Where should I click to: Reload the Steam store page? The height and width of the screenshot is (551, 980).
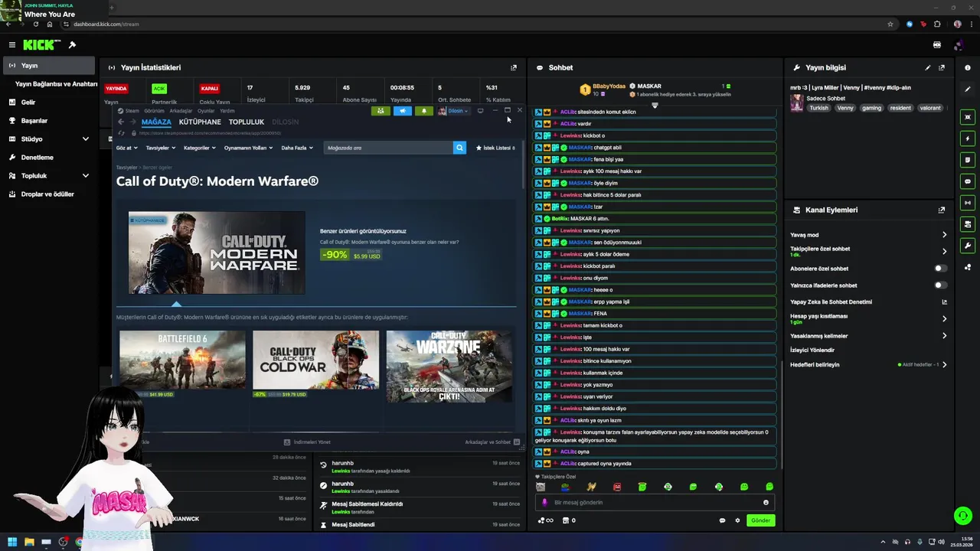pyautogui.click(x=121, y=133)
